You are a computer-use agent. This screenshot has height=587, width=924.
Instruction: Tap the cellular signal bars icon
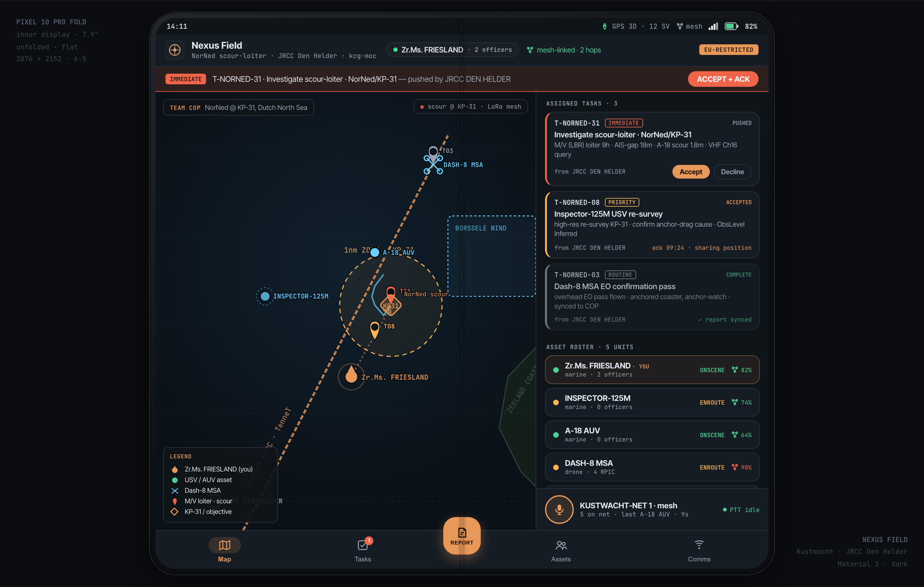(x=713, y=26)
